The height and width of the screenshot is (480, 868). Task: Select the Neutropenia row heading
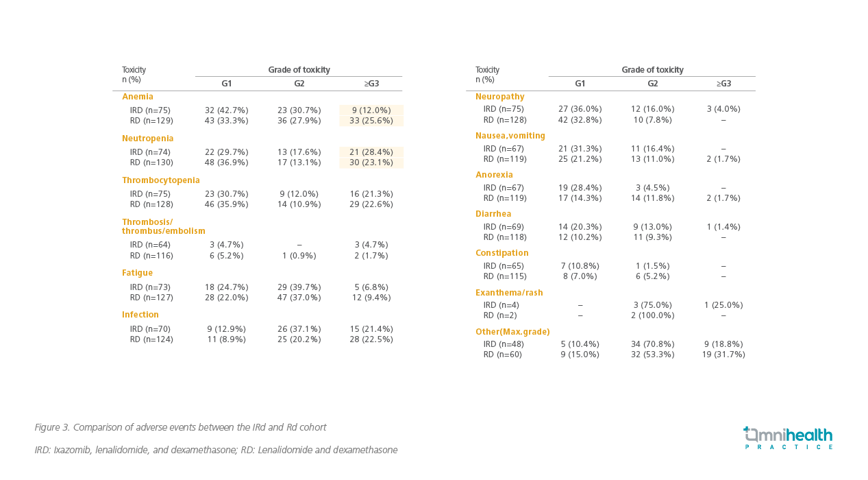pyautogui.click(x=147, y=139)
